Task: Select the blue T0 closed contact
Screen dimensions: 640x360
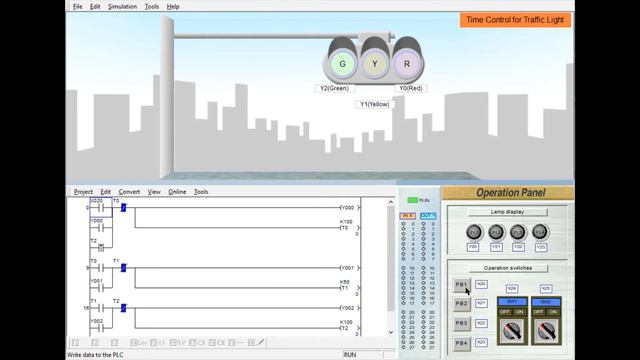Action: tap(123, 208)
